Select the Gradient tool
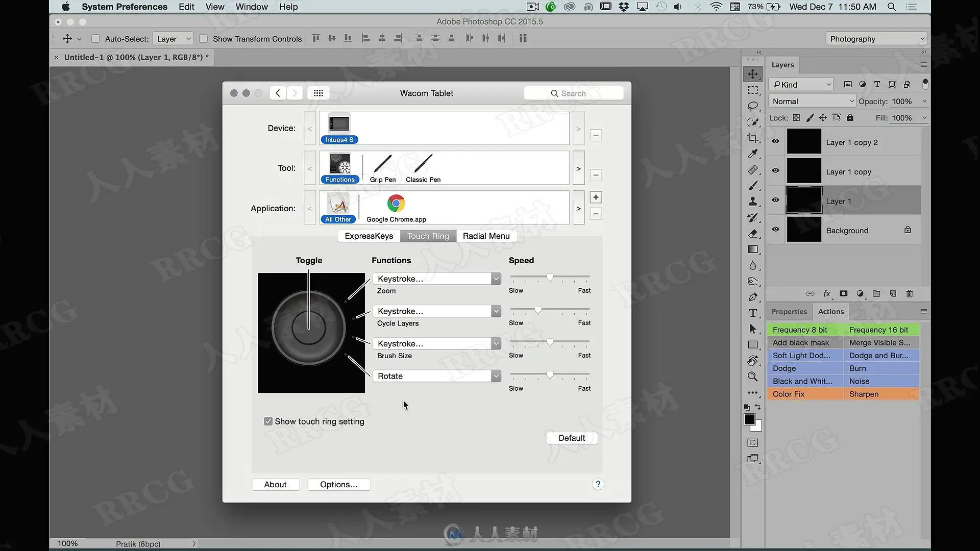 (753, 249)
